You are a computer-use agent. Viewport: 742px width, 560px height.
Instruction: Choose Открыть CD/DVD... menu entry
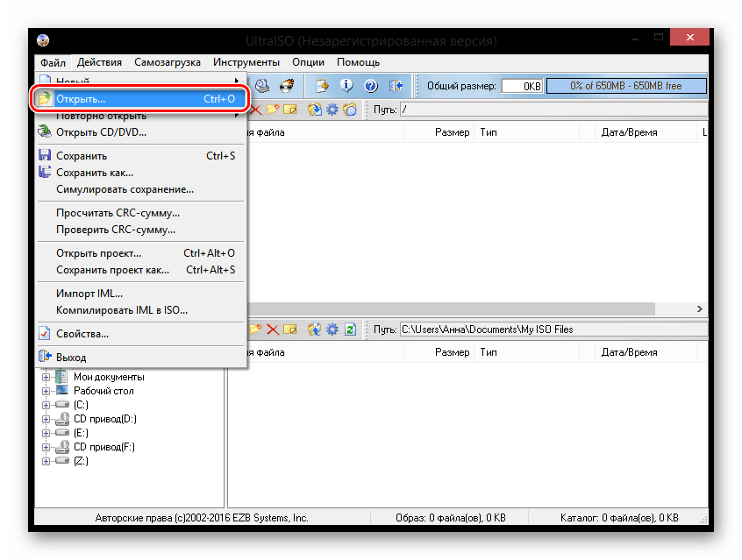(x=141, y=132)
